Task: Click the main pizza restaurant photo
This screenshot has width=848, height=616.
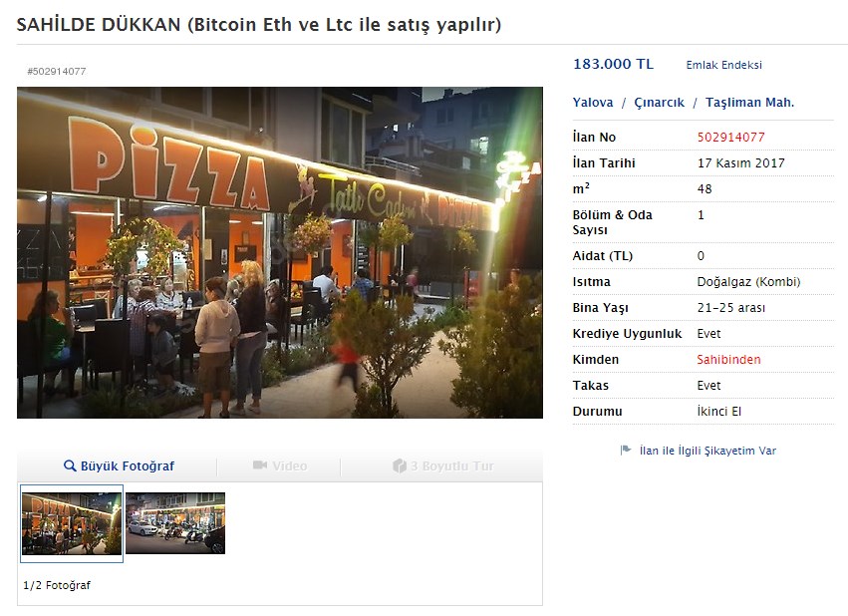Action: point(280,252)
